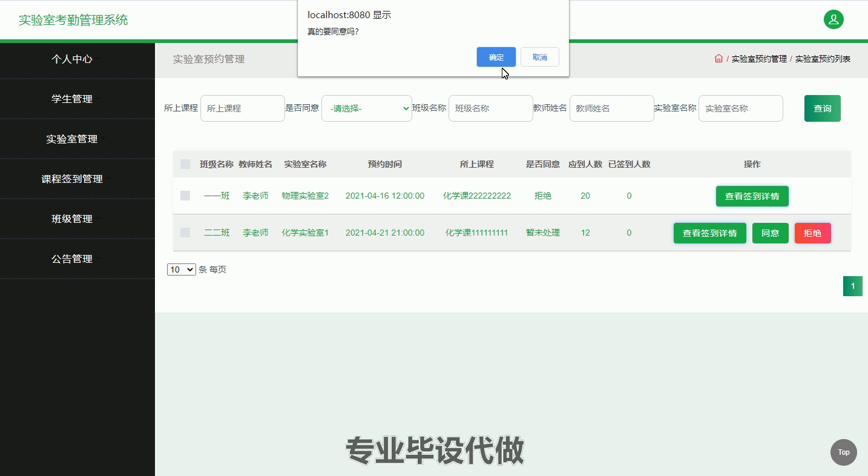The image size is (868, 476).
Task: Select the 化学课111111111 cell
Action: (x=477, y=233)
